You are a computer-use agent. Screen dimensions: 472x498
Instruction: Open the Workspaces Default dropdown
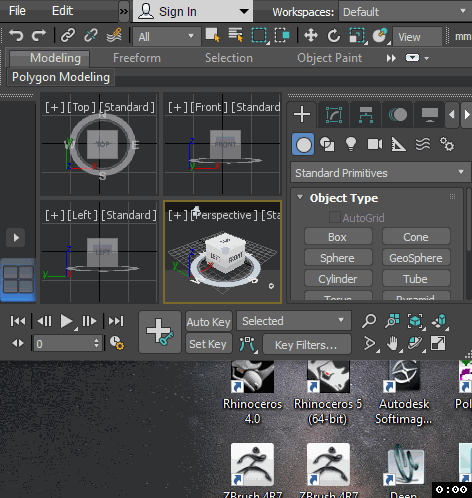(405, 12)
